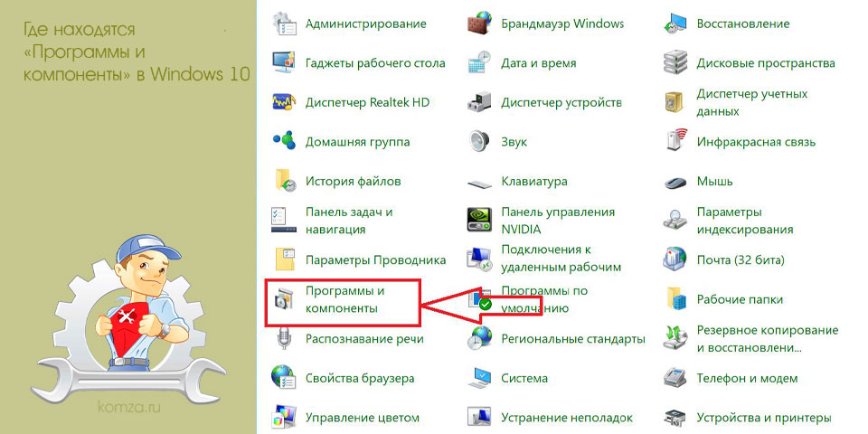This screenshot has height=434, width=868.
Task: Open the Диспетчер учетных данных safe icon
Action: click(x=675, y=102)
